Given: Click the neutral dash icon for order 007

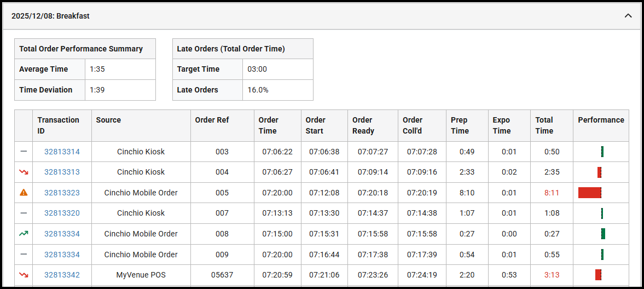Looking at the screenshot, I should pos(24,213).
